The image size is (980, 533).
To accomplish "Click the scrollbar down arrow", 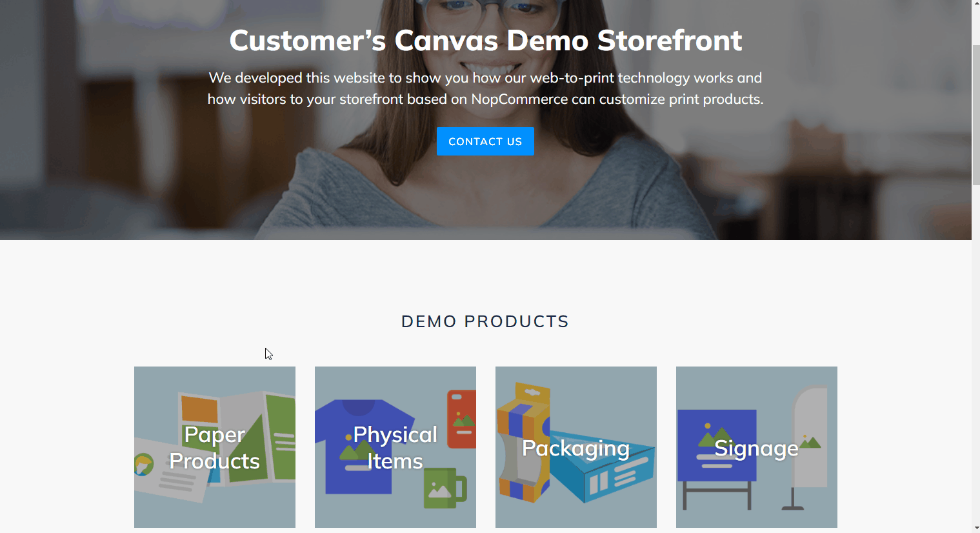I will pyautogui.click(x=975, y=528).
